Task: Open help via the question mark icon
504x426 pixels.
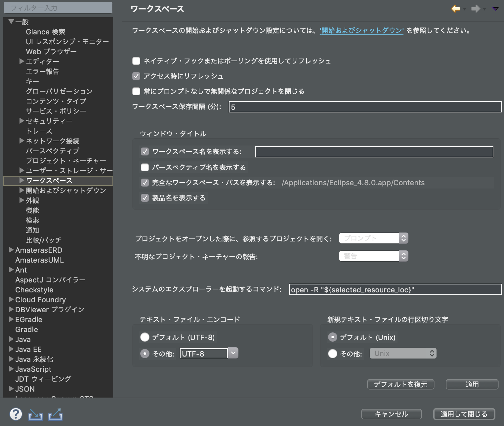Action: click(x=16, y=414)
